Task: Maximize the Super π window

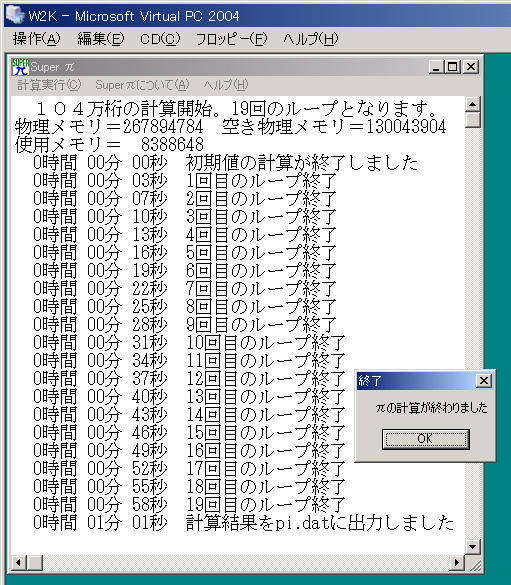Action: pyautogui.click(x=453, y=67)
